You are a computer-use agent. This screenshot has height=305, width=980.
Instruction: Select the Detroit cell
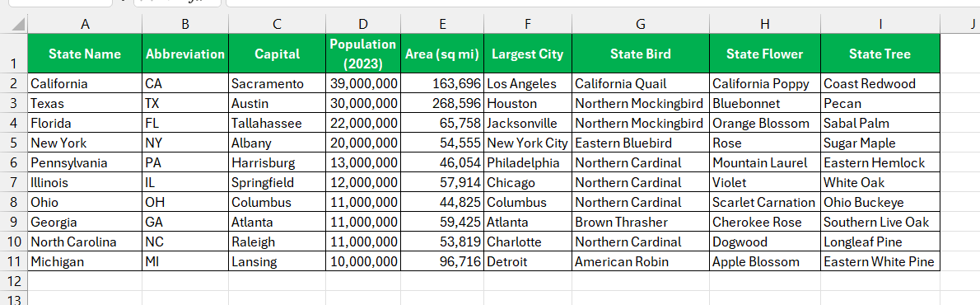click(528, 261)
